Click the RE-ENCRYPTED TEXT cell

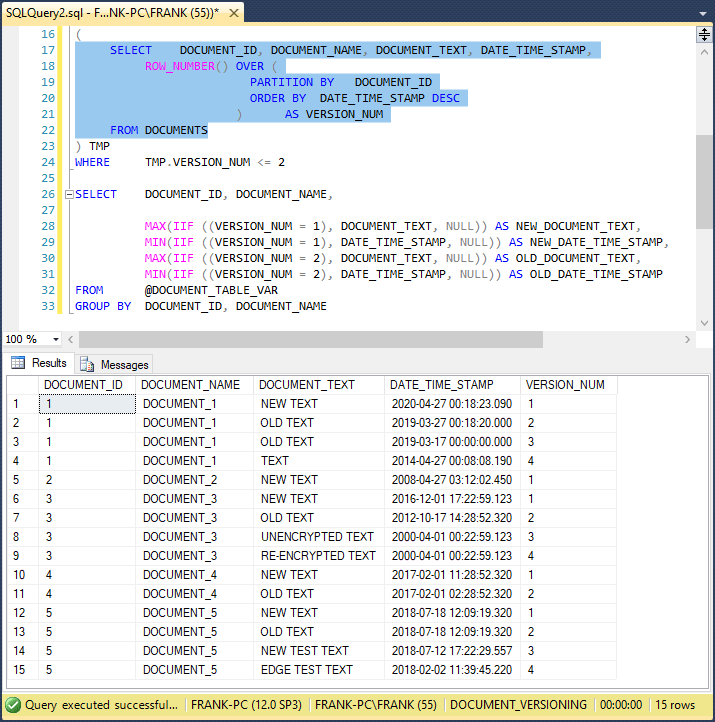(319, 556)
